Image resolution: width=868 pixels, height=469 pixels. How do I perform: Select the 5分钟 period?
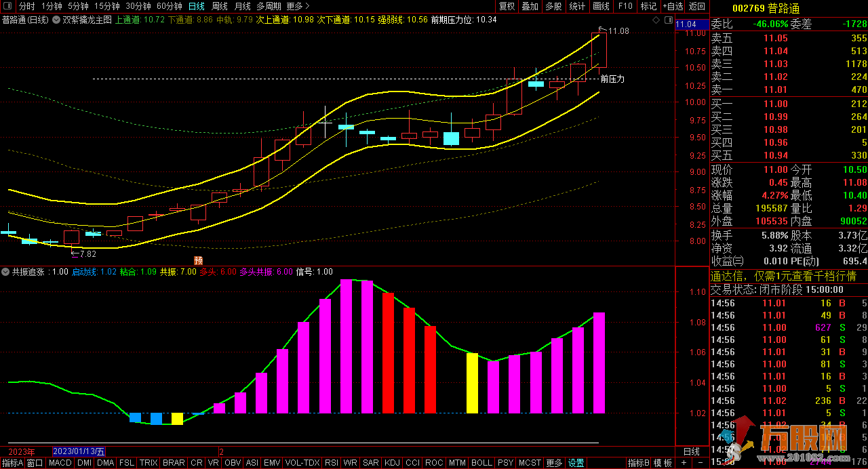(x=78, y=6)
